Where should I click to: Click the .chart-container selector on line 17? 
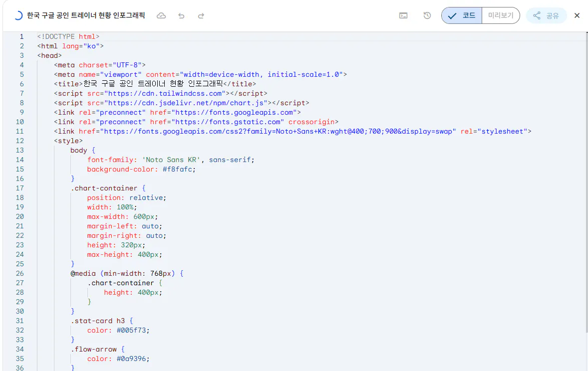tap(104, 188)
